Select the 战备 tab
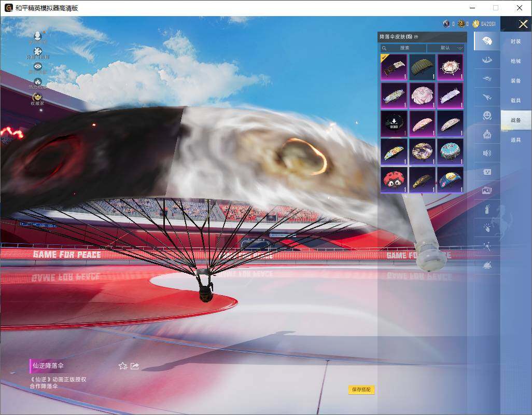The height and width of the screenshot is (415, 532). click(x=516, y=120)
